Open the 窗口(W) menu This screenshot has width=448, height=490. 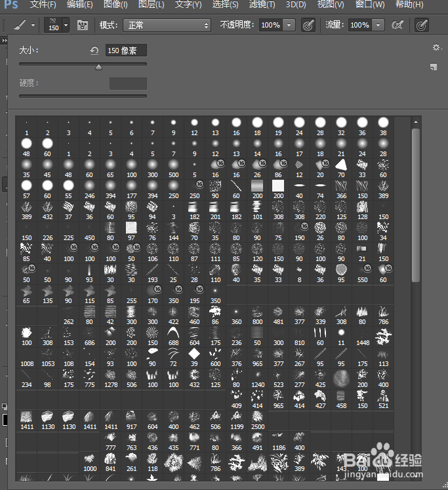[370, 5]
